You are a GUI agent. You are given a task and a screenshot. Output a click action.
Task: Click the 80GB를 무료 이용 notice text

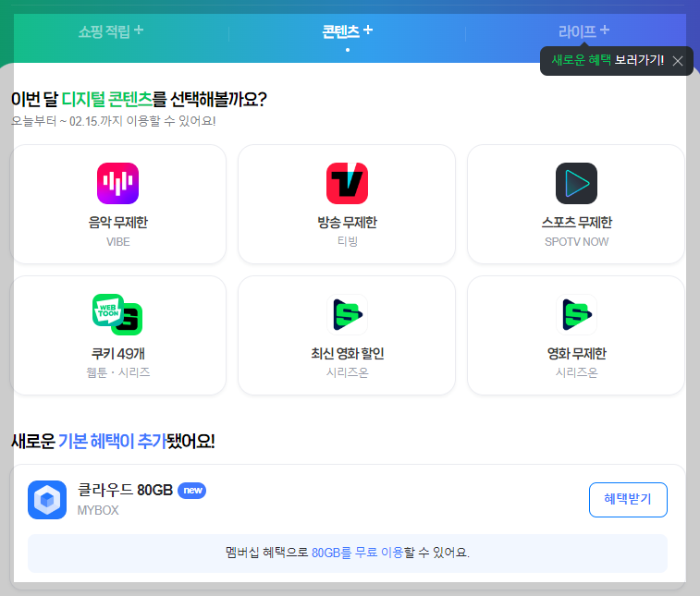[357, 553]
